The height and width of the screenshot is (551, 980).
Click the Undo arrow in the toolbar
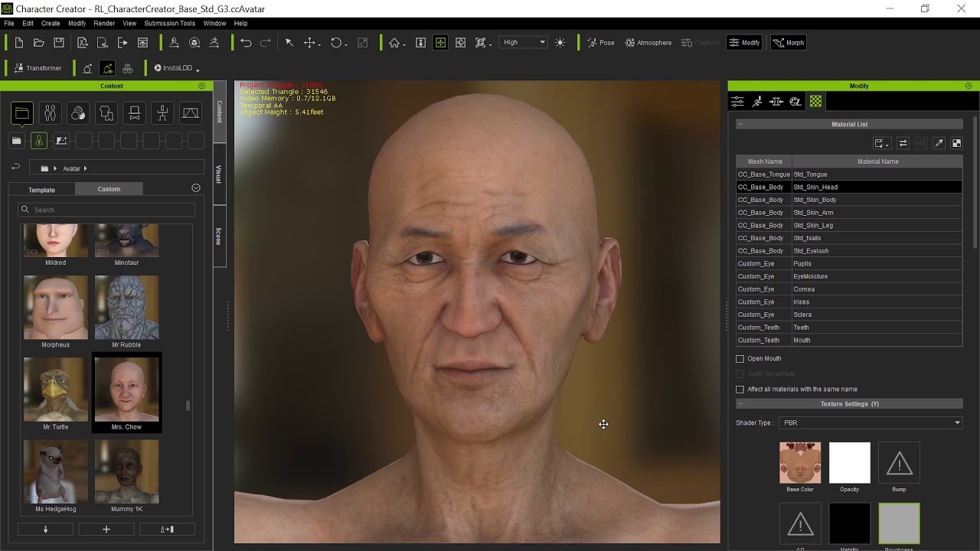[x=246, y=43]
